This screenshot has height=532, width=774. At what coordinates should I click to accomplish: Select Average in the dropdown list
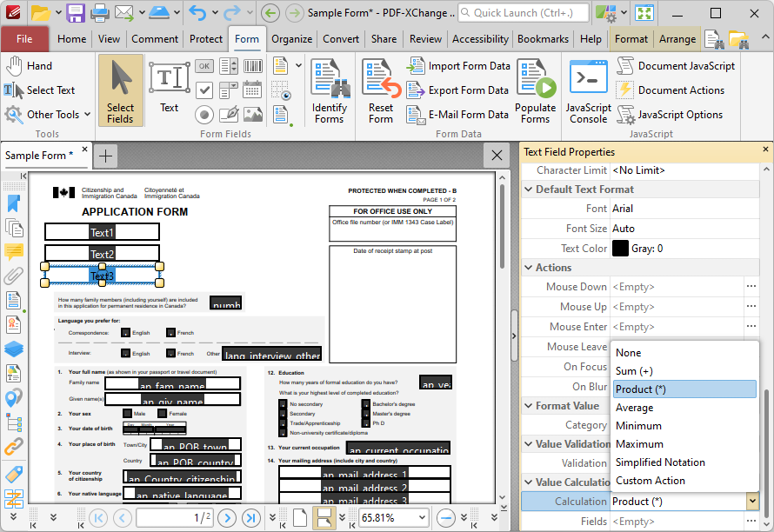tap(684, 408)
